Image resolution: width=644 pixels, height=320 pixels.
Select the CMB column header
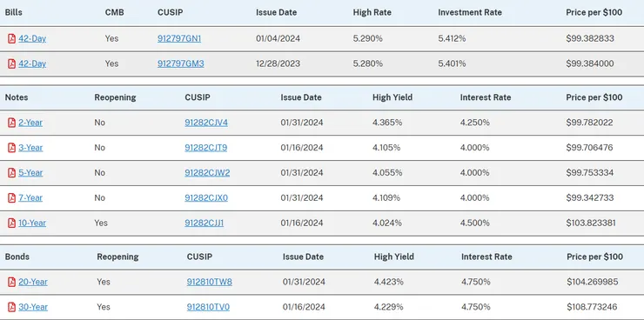tap(114, 12)
